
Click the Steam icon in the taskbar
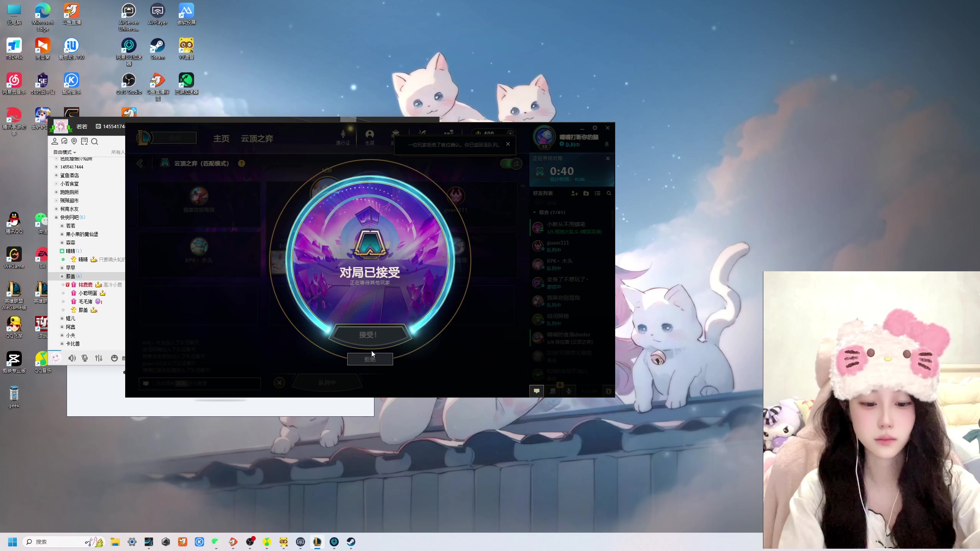[351, 542]
